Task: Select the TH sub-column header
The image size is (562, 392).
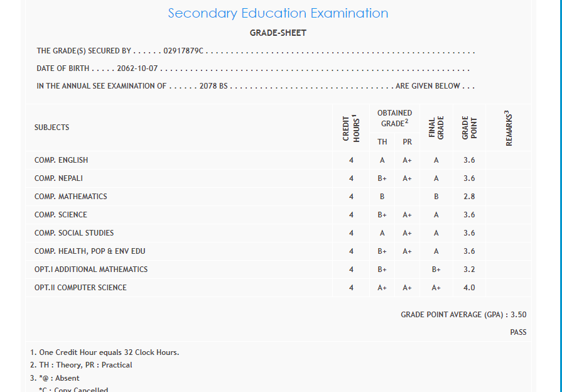Action: click(382, 142)
